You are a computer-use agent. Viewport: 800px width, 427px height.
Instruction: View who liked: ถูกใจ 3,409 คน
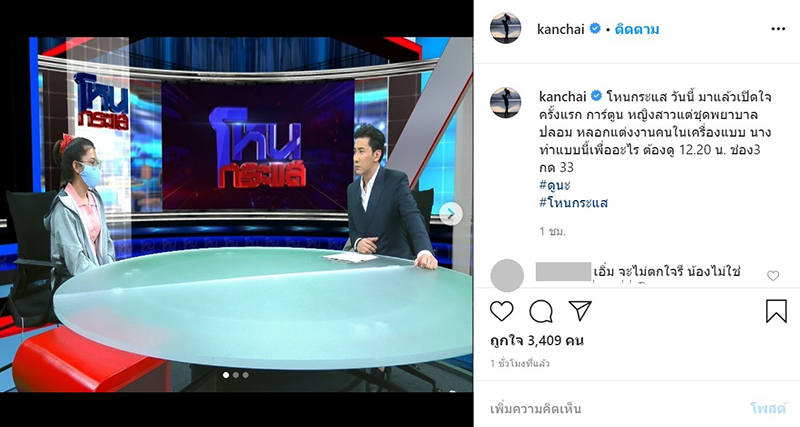pos(537,340)
